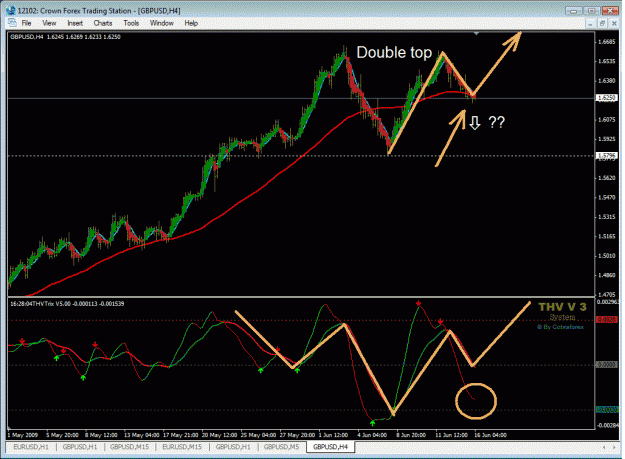Switch to the GBPUSD,M5 chart tab
Image resolution: width=625 pixels, height=459 pixels.
pyautogui.click(x=281, y=447)
